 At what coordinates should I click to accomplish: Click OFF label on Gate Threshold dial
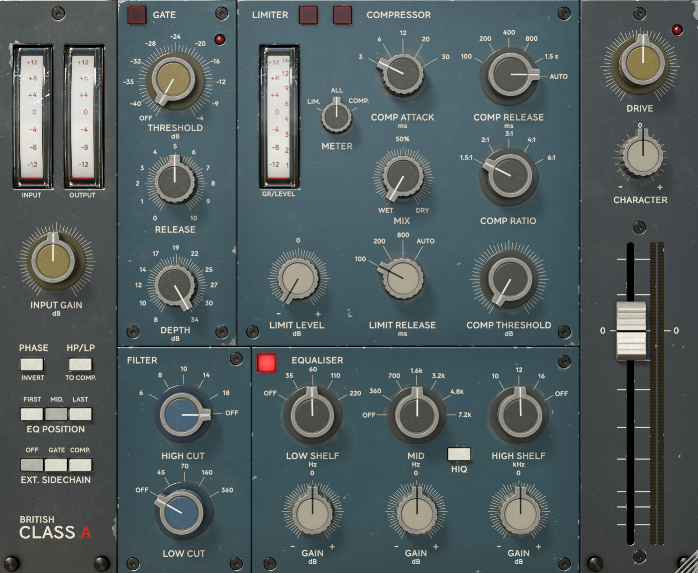point(146,118)
